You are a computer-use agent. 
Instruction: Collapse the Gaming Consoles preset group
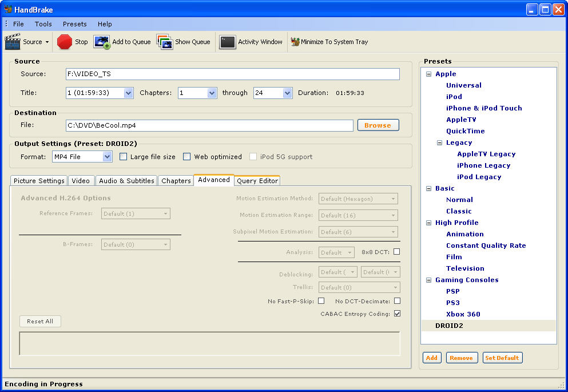click(x=428, y=280)
